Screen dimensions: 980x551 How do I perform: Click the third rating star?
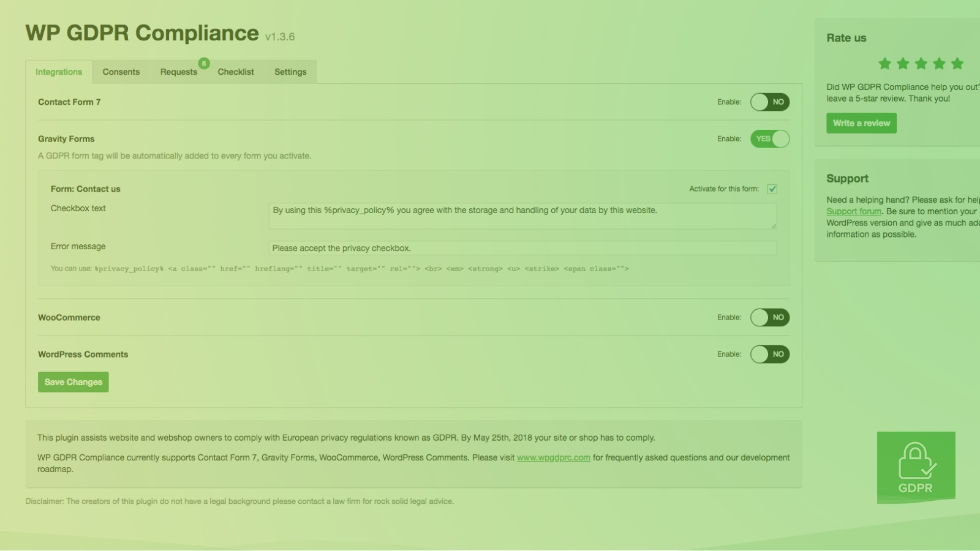921,64
